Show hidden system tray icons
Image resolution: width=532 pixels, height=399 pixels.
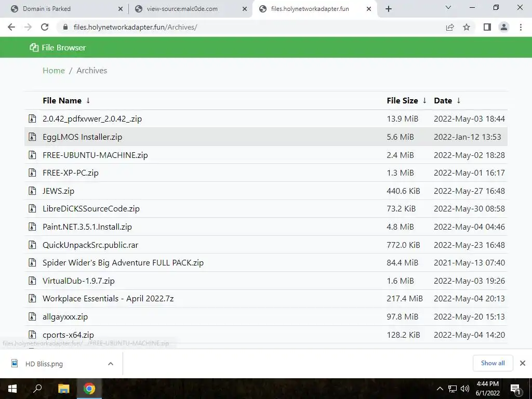coord(440,389)
